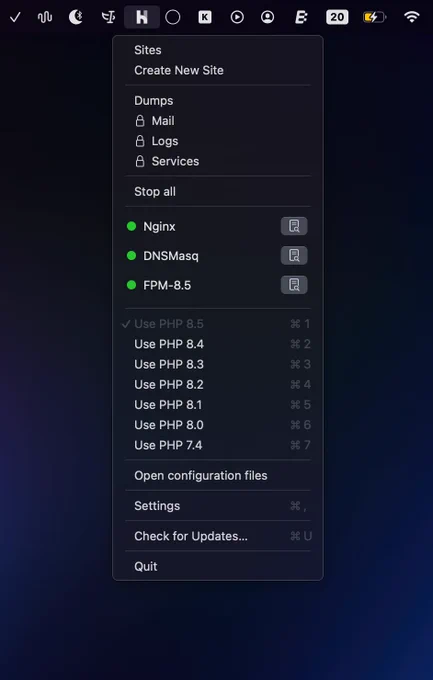
Task: Open the Wi-Fi menu bar icon
Action: [411, 17]
